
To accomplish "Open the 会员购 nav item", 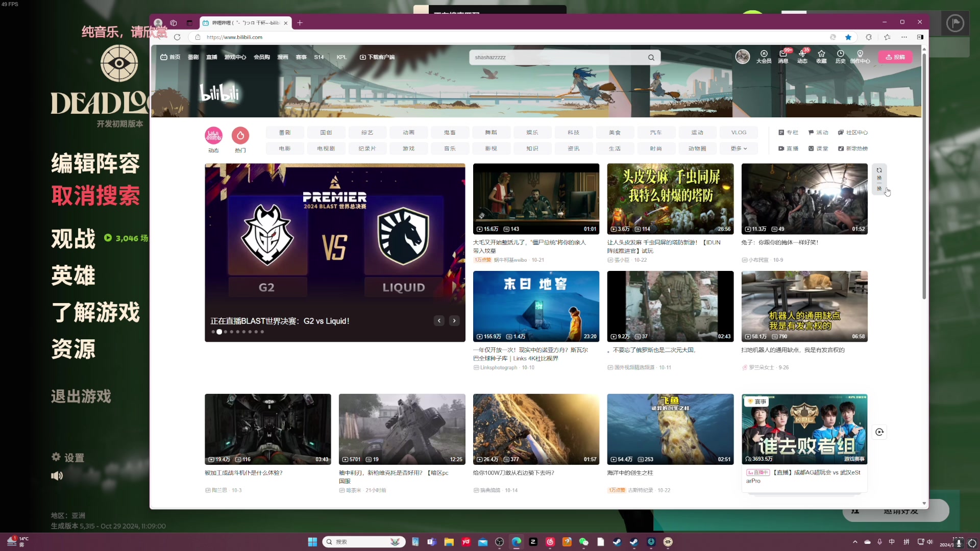I will coord(262,57).
